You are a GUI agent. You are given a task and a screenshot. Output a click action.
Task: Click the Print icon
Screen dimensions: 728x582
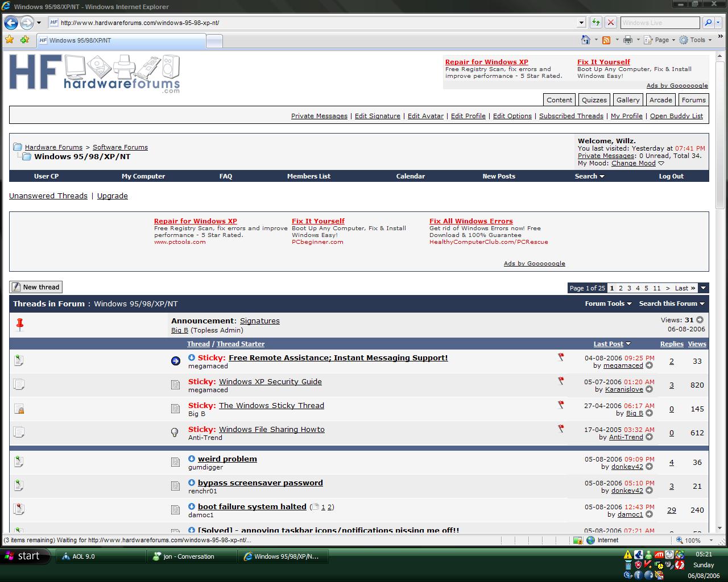[628, 40]
